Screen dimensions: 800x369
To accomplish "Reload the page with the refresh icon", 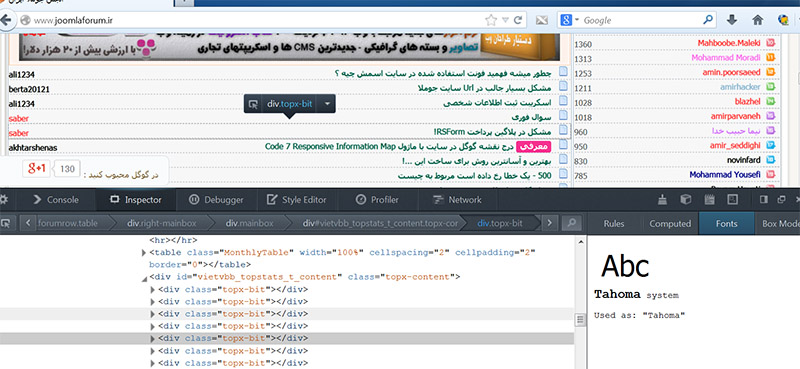I will click(518, 20).
